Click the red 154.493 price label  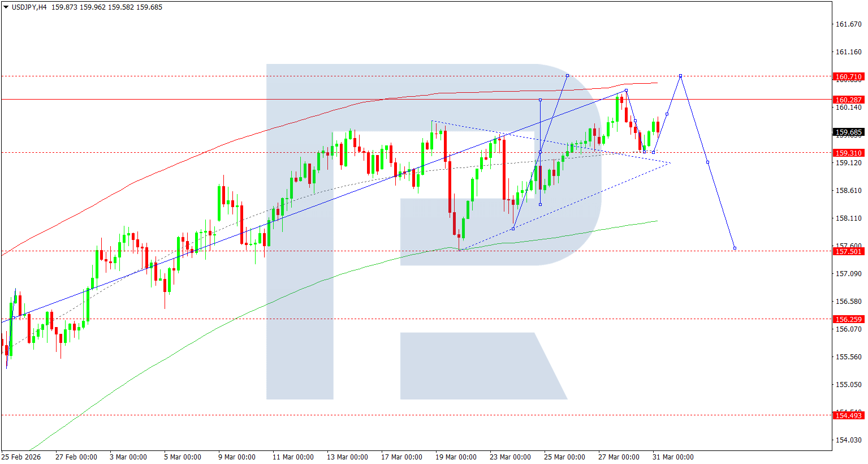[x=848, y=415]
